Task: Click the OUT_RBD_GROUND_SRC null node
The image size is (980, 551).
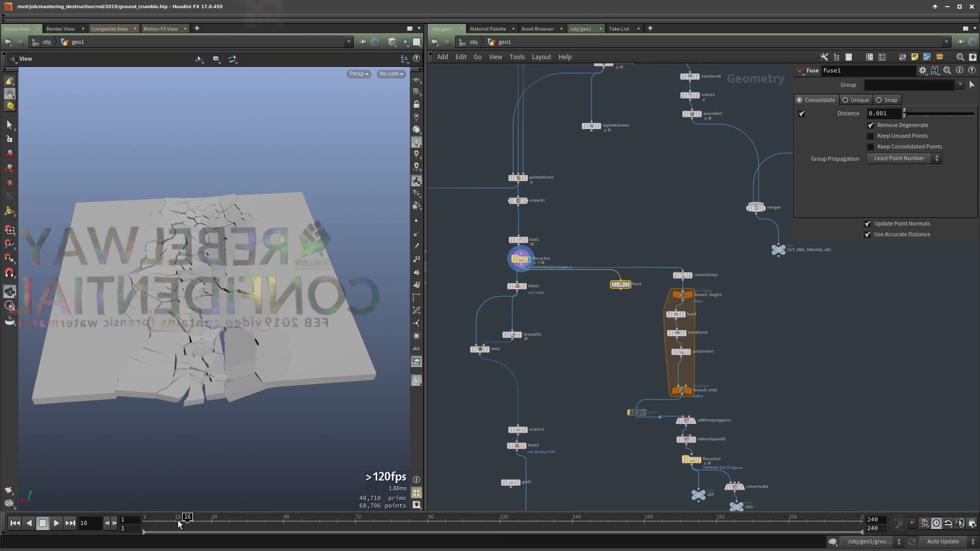Action: (x=778, y=250)
